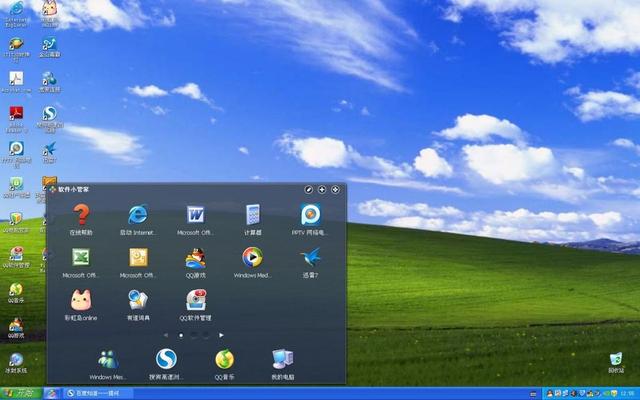Open Sogou browser in the panel dock
The width and height of the screenshot is (640, 400).
(x=166, y=360)
